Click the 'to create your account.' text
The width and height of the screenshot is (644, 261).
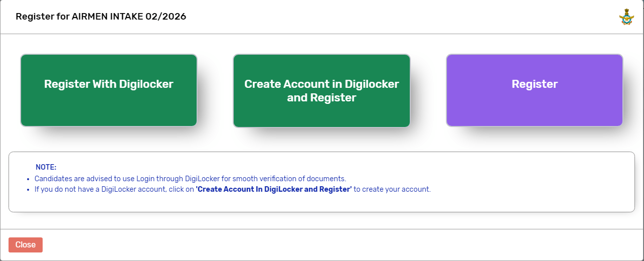392,190
